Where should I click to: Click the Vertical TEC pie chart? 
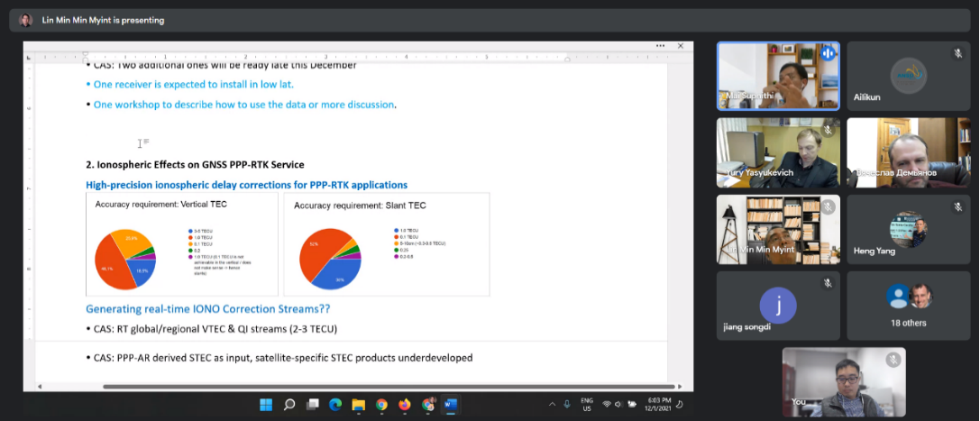coord(124,259)
